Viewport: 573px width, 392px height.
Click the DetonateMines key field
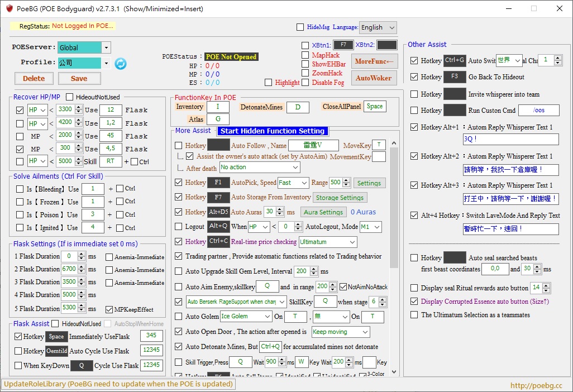[x=298, y=107]
